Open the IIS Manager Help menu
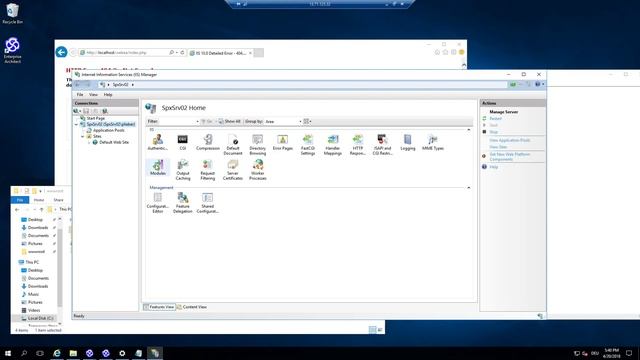 108,95
